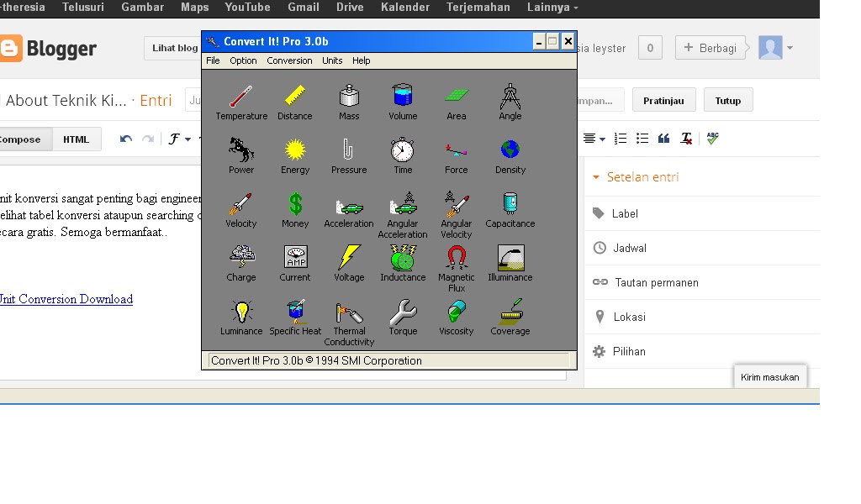The height and width of the screenshot is (504, 861).
Task: Open the Conversion menu
Action: tap(289, 60)
